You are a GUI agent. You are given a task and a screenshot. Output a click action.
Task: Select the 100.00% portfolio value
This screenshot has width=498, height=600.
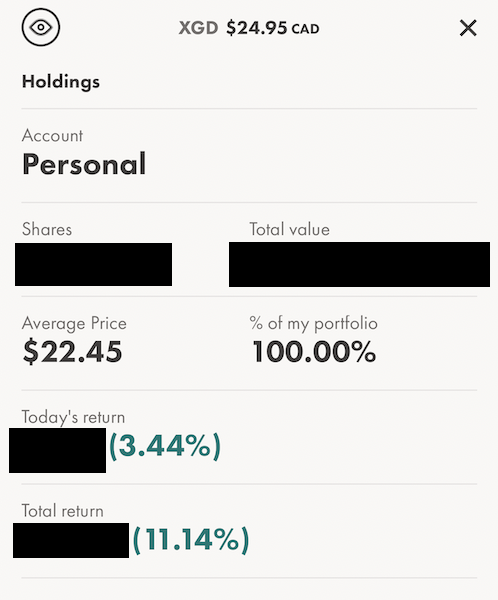point(314,351)
